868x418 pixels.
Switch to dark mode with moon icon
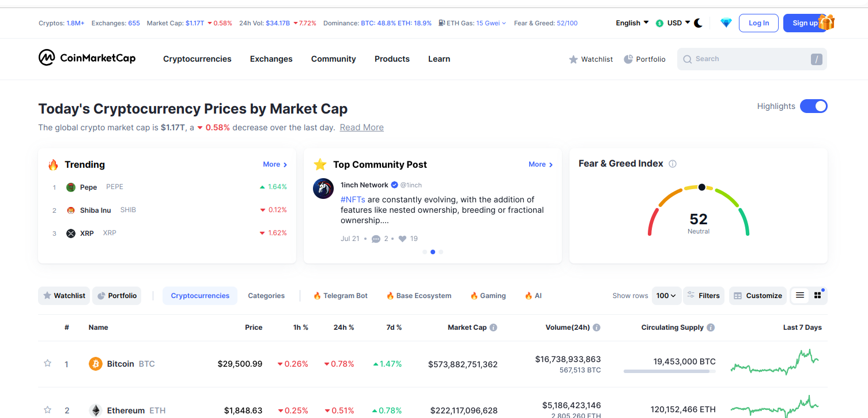(x=698, y=23)
